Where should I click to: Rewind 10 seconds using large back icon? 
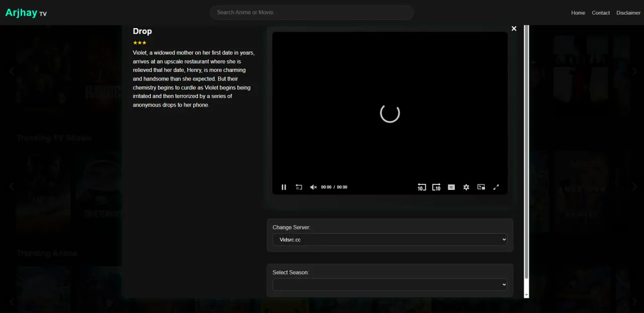[422, 187]
